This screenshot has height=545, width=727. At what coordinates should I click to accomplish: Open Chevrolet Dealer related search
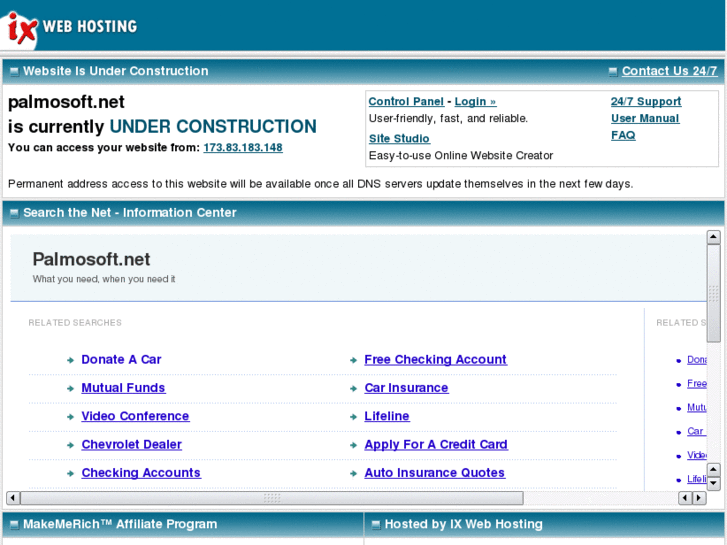point(132,444)
